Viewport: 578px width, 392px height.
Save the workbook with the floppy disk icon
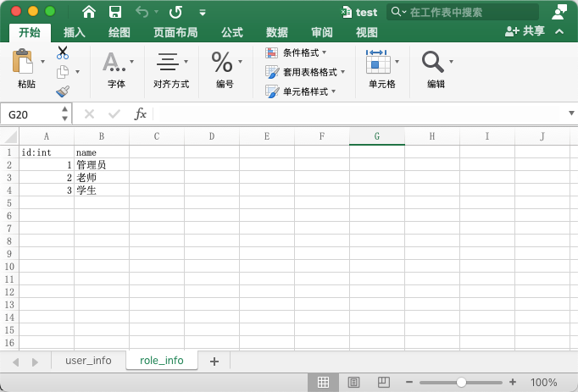pos(115,12)
